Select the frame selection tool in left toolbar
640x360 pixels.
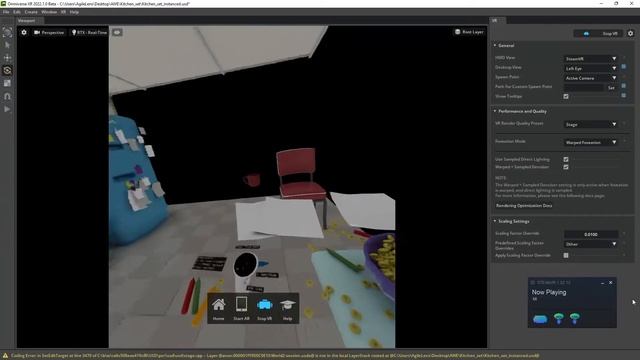point(7,32)
